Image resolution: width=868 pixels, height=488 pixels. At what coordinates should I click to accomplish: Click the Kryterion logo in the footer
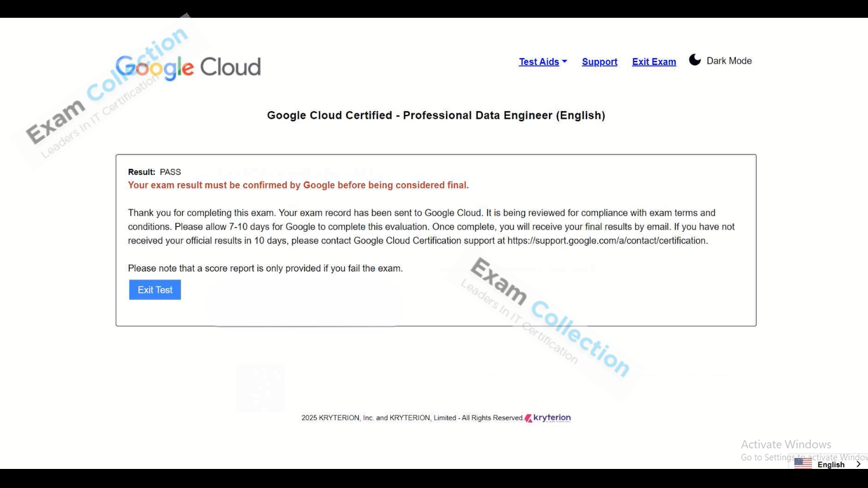tap(548, 417)
